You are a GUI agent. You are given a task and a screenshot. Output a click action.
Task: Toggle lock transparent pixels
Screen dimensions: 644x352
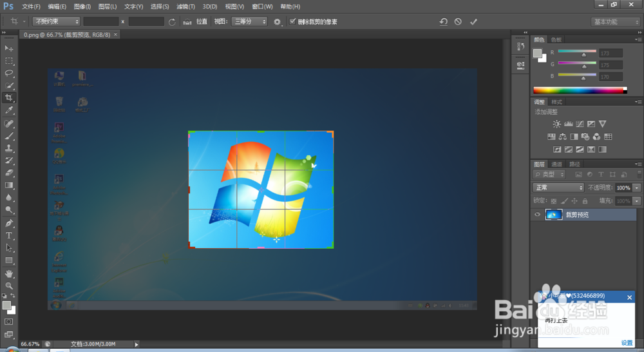[x=554, y=201]
